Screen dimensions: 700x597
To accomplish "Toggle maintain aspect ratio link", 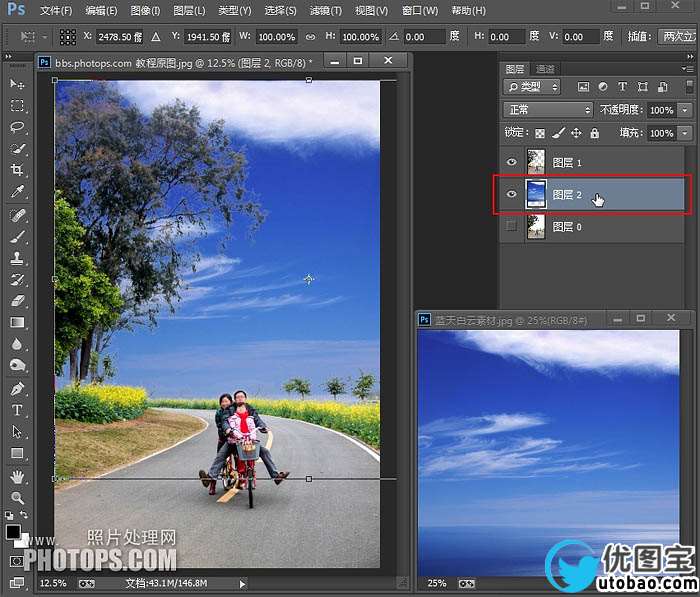I will tap(310, 37).
